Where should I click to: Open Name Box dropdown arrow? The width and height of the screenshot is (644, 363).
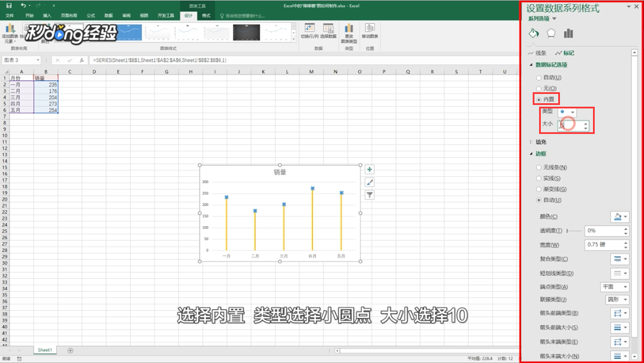pos(38,60)
